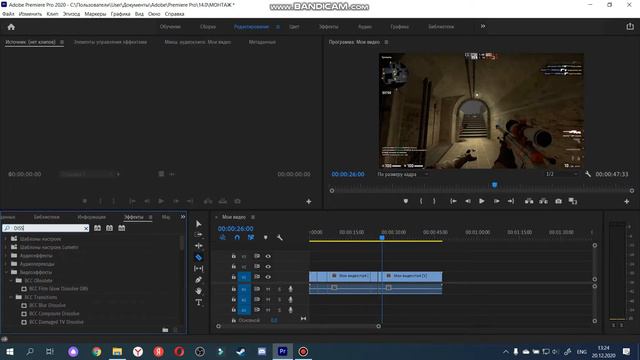Choose the Selection arrow tool
The width and height of the screenshot is (640, 360).
point(199,224)
